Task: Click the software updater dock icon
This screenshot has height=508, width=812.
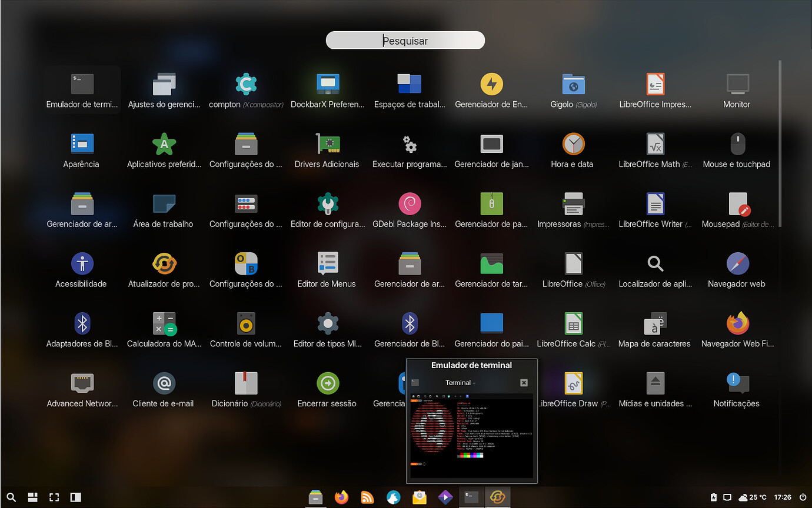Action: [498, 497]
